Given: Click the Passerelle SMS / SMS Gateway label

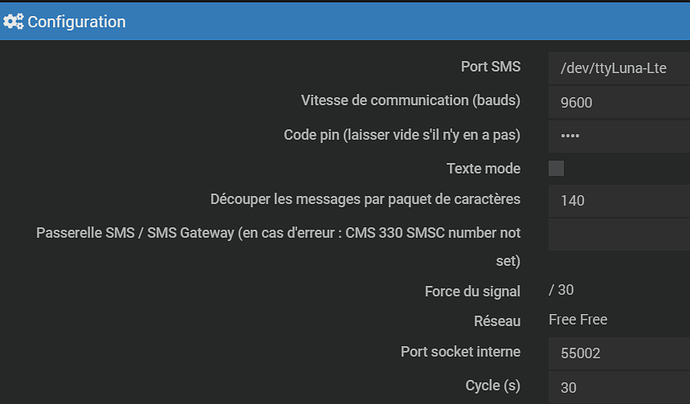Looking at the screenshot, I should click(278, 246).
